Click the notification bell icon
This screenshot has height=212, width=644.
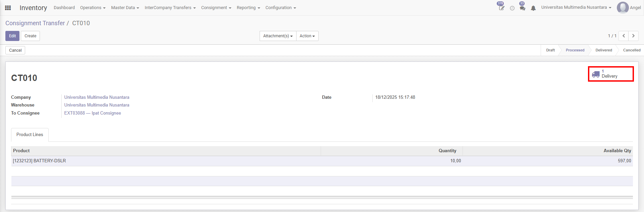533,8
